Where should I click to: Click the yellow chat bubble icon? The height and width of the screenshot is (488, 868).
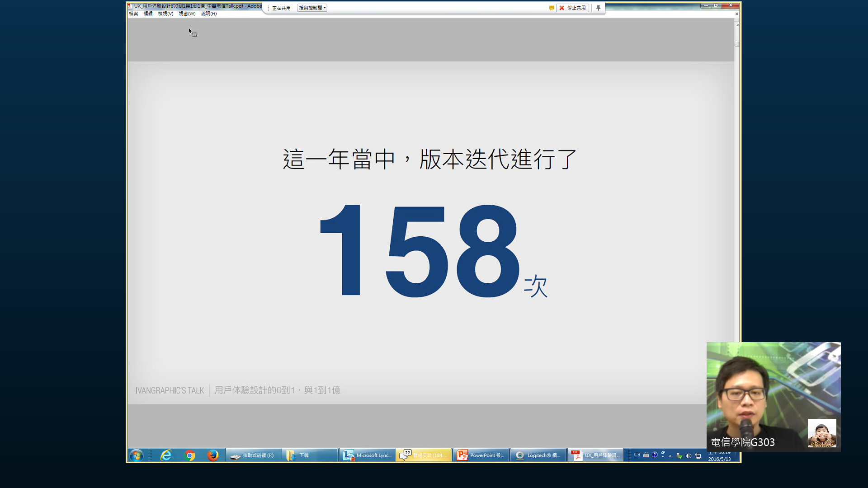(551, 8)
